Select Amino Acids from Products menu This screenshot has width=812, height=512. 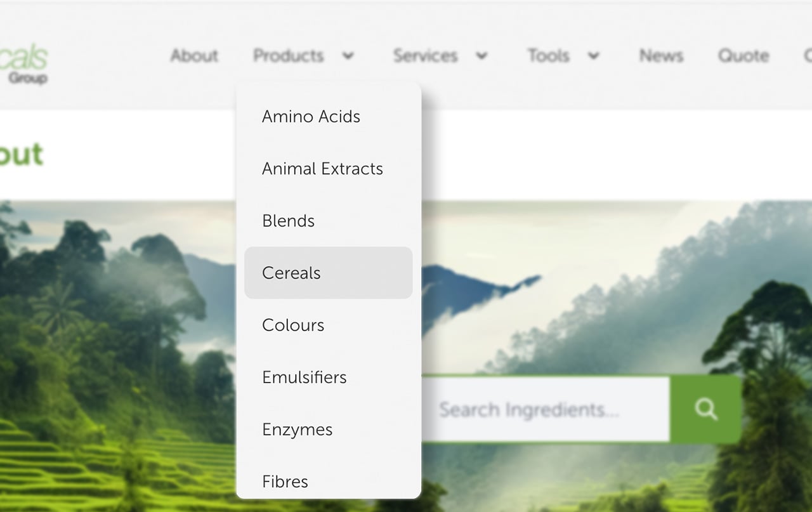click(x=311, y=117)
